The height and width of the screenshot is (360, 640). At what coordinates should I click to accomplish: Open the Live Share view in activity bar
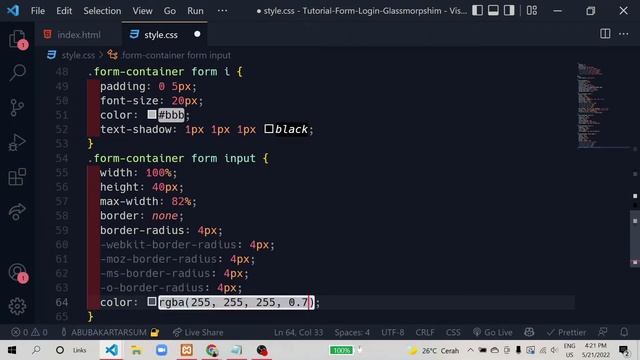pyautogui.click(x=17, y=212)
